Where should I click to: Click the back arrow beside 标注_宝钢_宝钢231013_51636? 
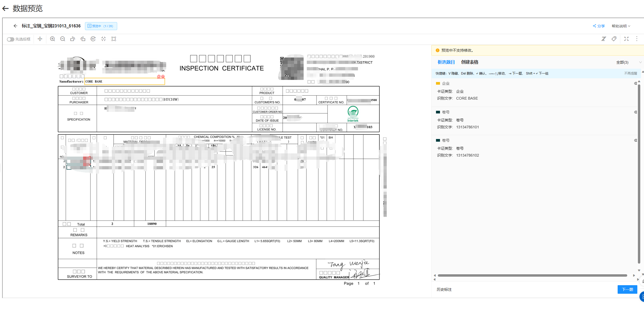[15, 26]
